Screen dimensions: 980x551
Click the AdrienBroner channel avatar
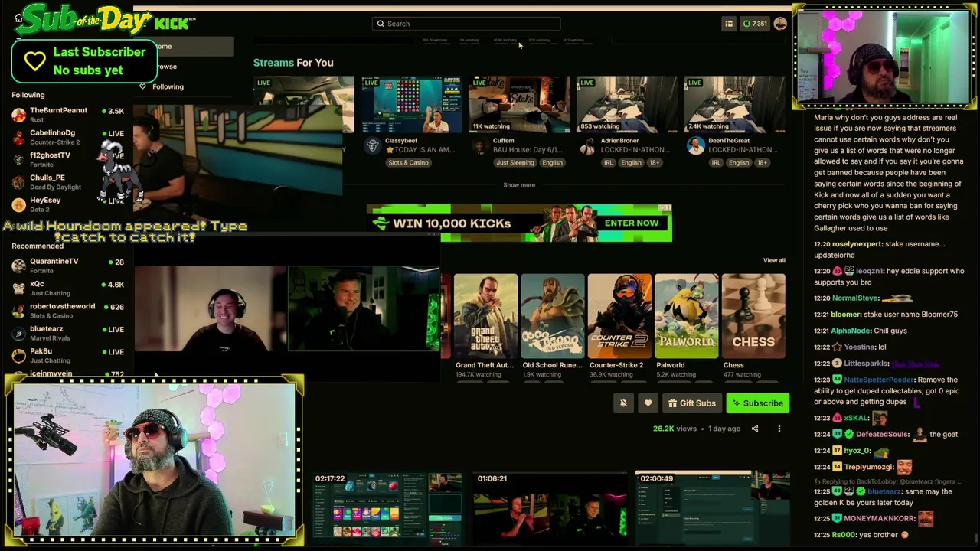click(587, 145)
